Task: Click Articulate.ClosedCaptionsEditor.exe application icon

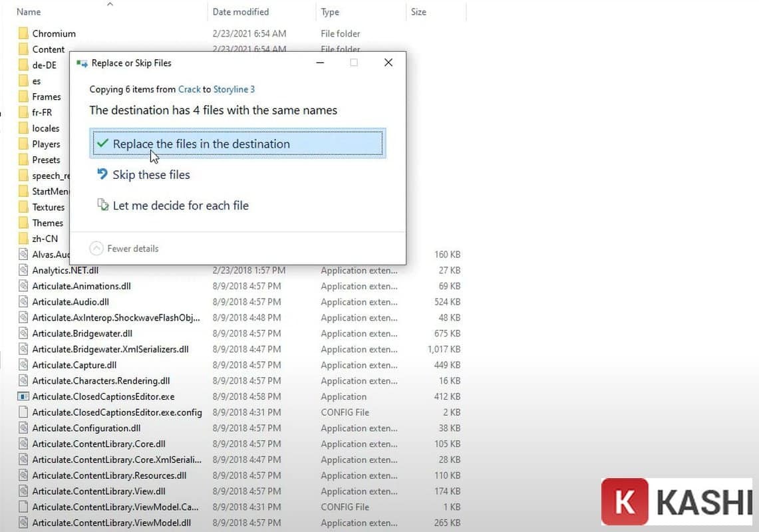Action: point(23,396)
